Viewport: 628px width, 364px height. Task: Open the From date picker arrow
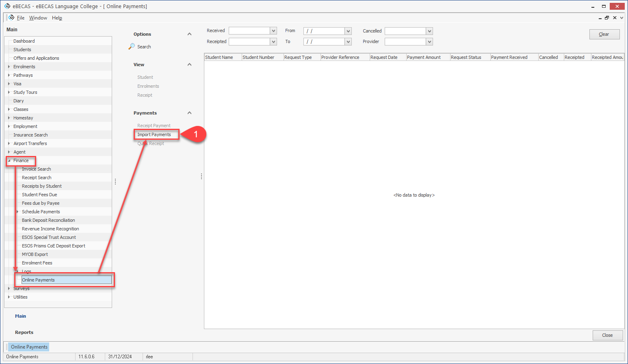[348, 31]
